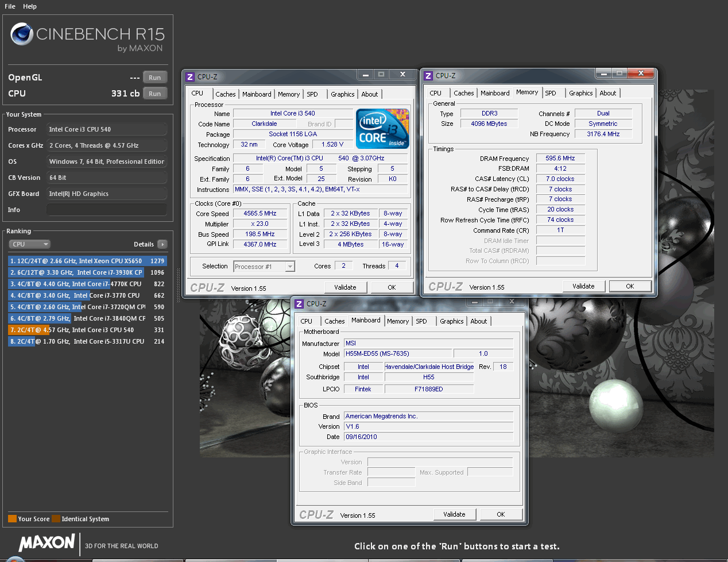
Task: Switch to CPU tab in memory CPU-Z window
Action: 436,93
